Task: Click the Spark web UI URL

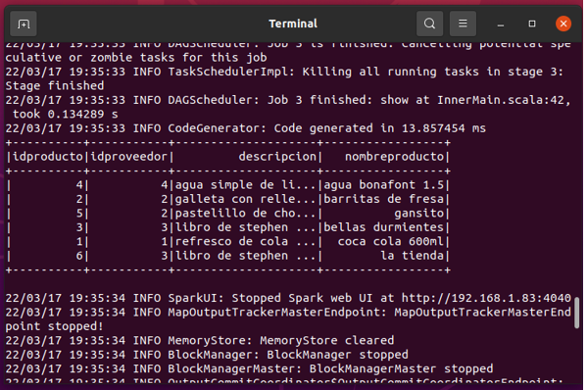Action: (486, 298)
